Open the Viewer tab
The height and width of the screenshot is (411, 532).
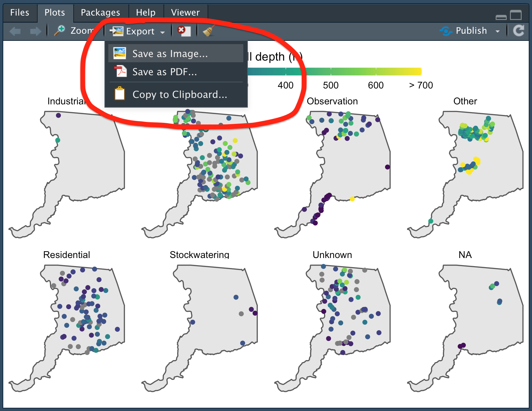[185, 13]
